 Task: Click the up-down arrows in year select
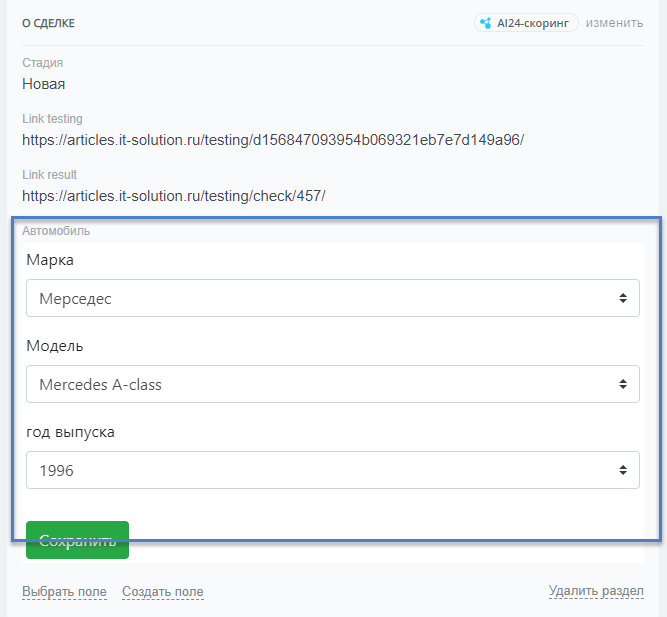622,470
